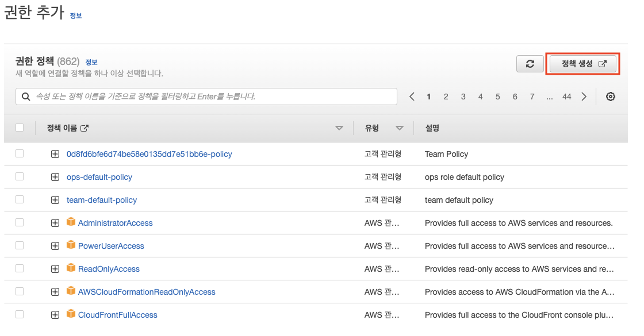Expand AWSCloudFormationReadOnlyAccess plus icon
The image size is (644, 336).
pyautogui.click(x=55, y=292)
